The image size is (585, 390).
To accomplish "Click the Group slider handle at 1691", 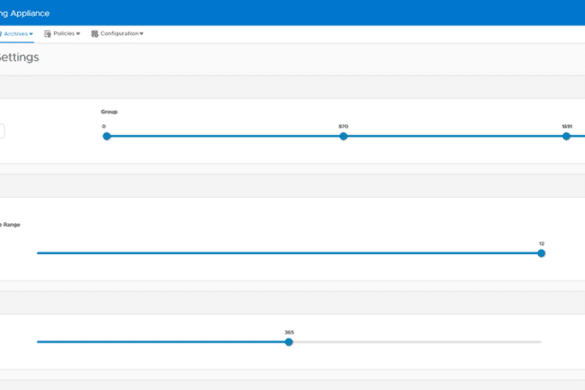I will 566,136.
